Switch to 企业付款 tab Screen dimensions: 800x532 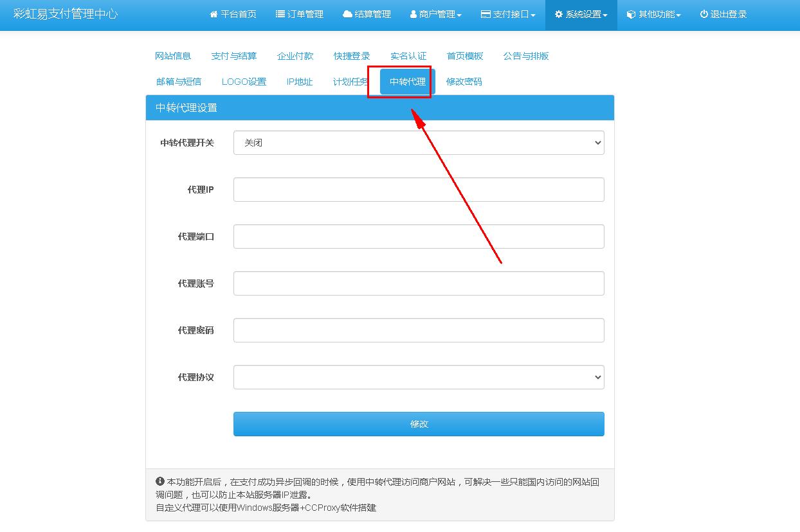tap(295, 56)
